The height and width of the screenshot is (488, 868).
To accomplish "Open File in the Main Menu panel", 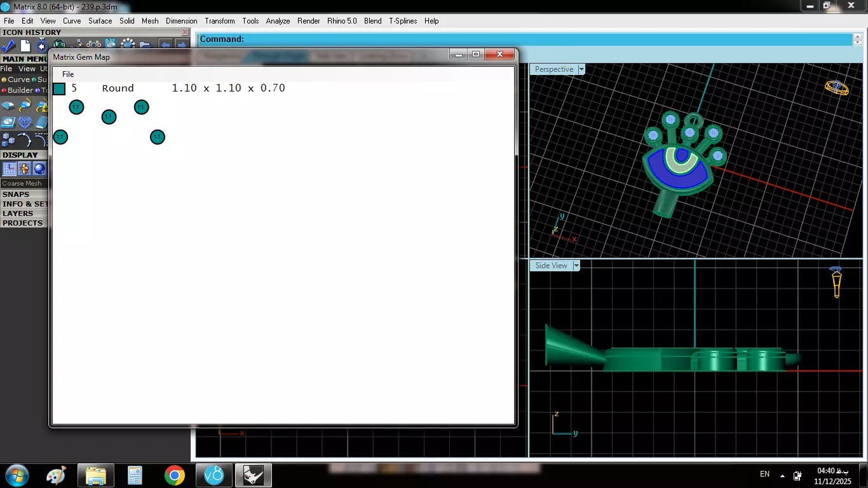I will [6, 69].
